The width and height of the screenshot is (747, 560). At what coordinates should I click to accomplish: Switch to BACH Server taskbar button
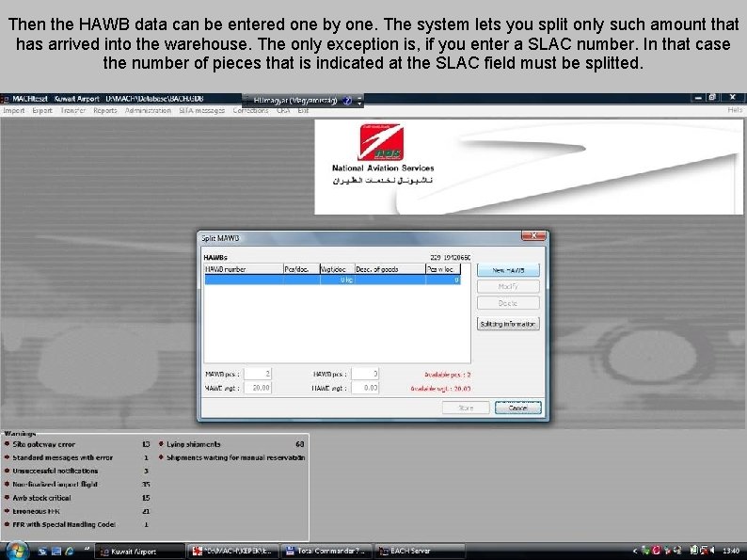[x=420, y=552]
